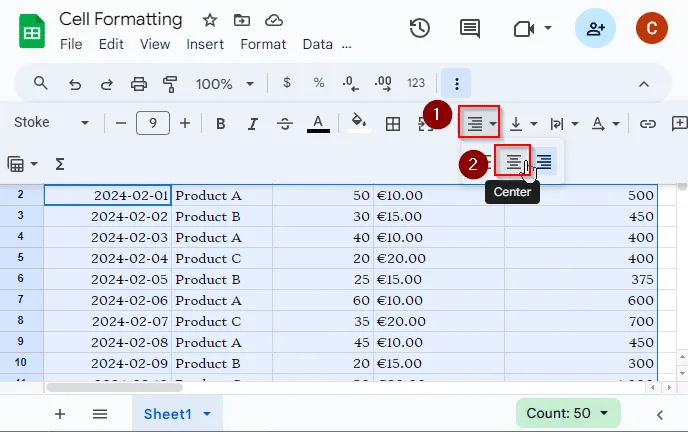This screenshot has width=688, height=432.
Task: Open more number formats 123
Action: pyautogui.click(x=416, y=83)
